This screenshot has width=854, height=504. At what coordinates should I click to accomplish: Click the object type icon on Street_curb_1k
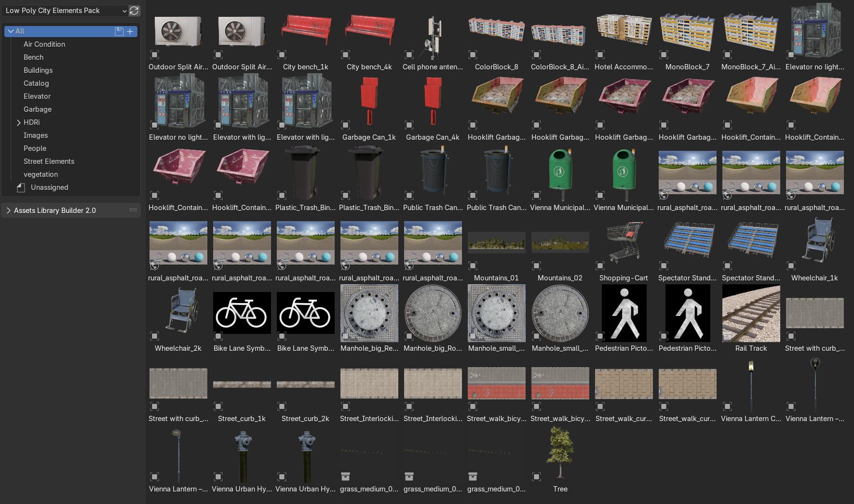coord(218,407)
